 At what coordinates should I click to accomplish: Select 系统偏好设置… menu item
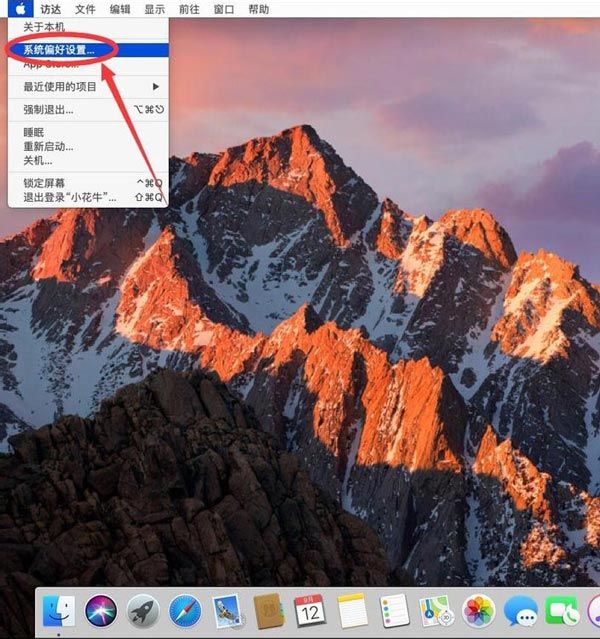60,48
